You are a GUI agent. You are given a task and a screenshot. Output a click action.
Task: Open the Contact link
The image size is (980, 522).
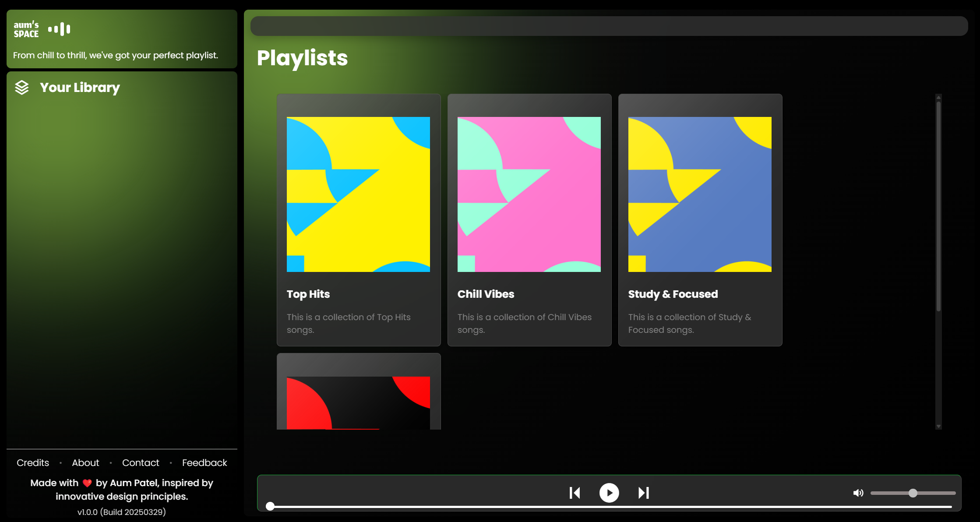[141, 462]
